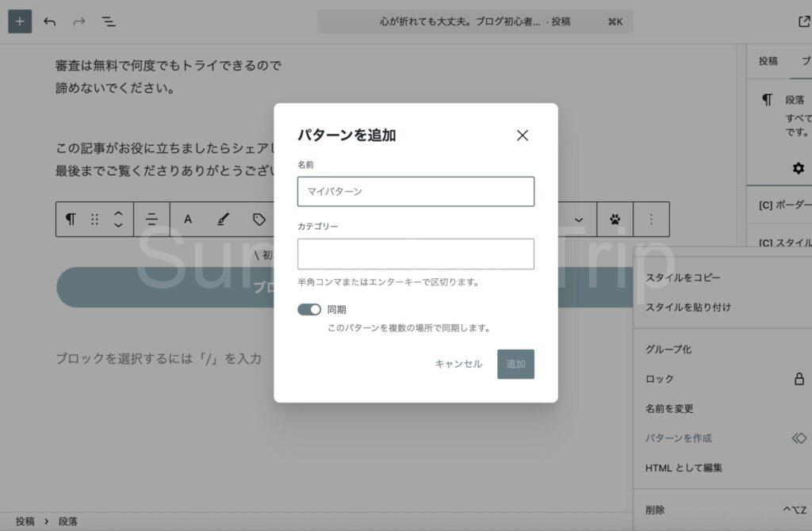Open the text align toolbar icon
Viewport: 812px width, 531px height.
pos(151,220)
